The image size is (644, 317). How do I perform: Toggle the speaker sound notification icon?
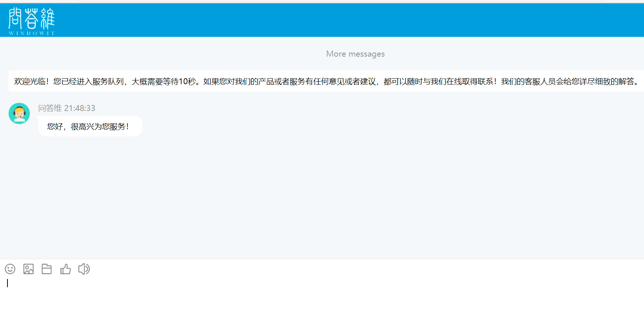tap(84, 269)
